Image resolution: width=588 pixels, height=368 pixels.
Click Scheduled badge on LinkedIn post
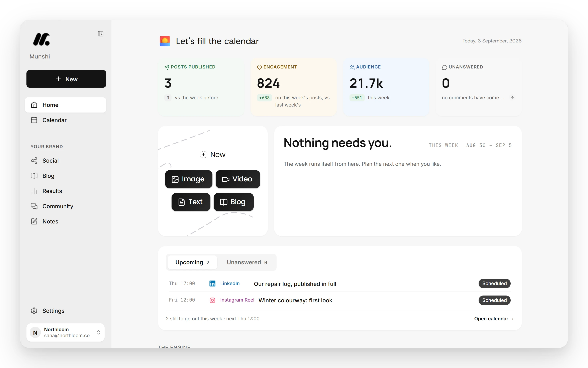coord(494,284)
